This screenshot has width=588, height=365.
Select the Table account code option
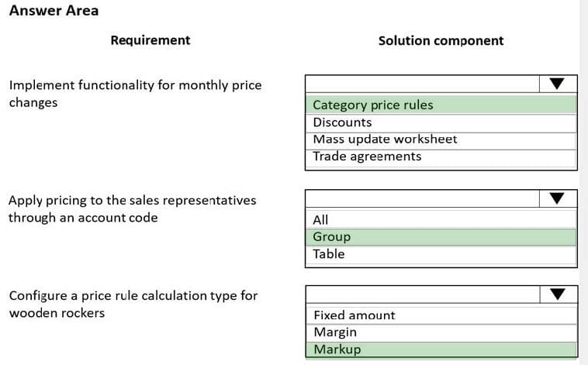pyautogui.click(x=441, y=254)
